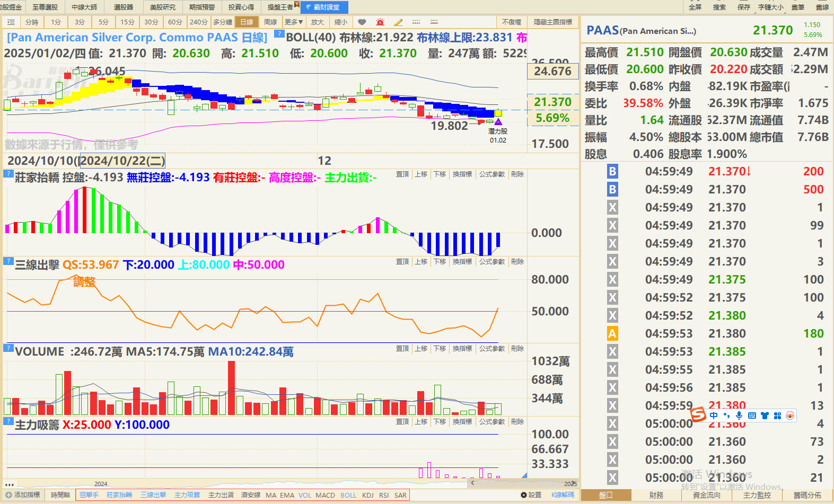
Task: Expand the 更多 period dropdown
Action: pos(294,22)
